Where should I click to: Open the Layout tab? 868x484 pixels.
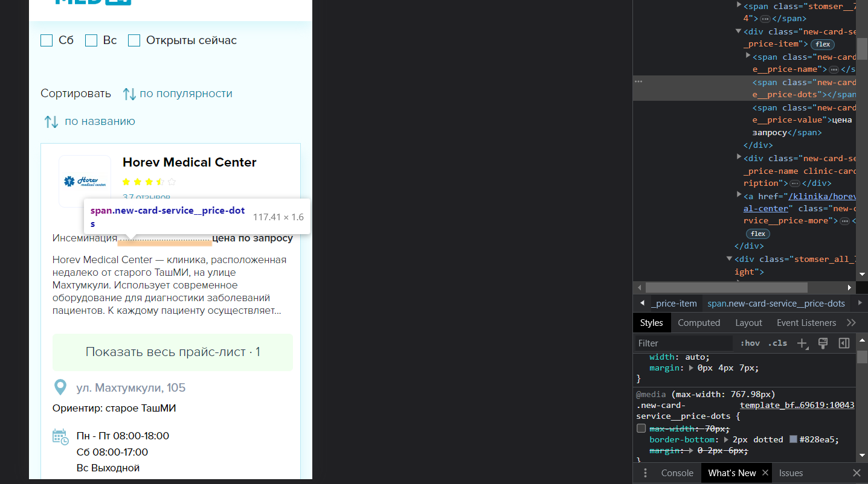(748, 323)
